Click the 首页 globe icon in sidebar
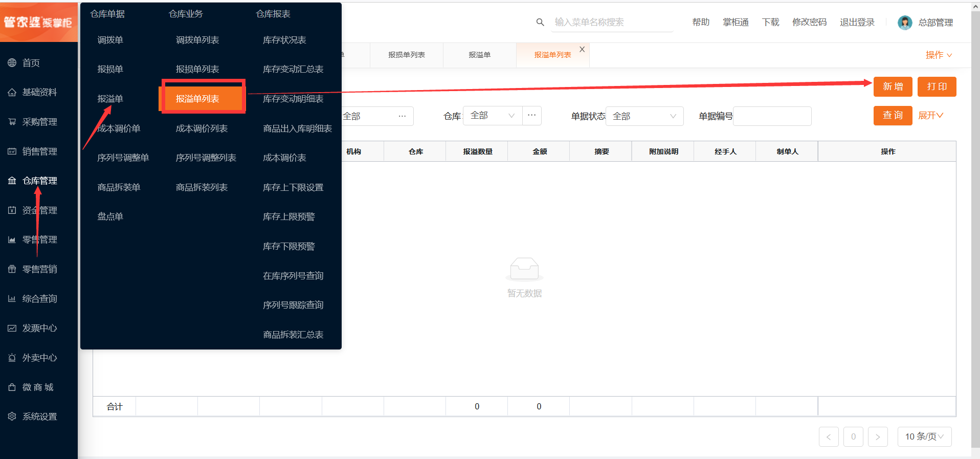Viewport: 980px width, 459px height. pyautogui.click(x=12, y=62)
